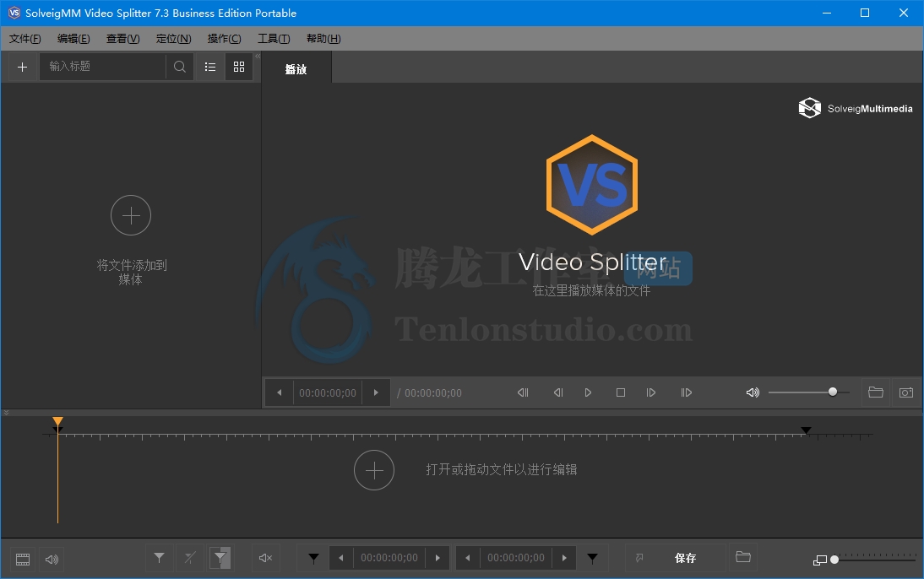Decrease end marker time with left arrow

(468, 558)
